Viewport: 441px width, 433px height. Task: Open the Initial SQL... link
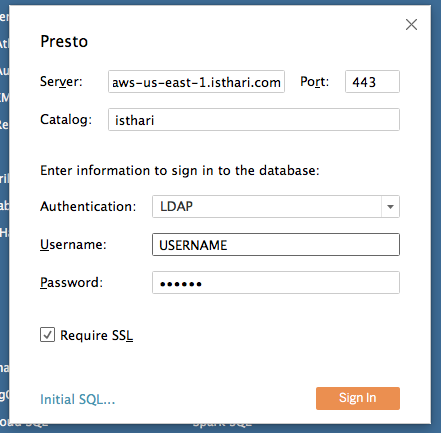point(77,399)
